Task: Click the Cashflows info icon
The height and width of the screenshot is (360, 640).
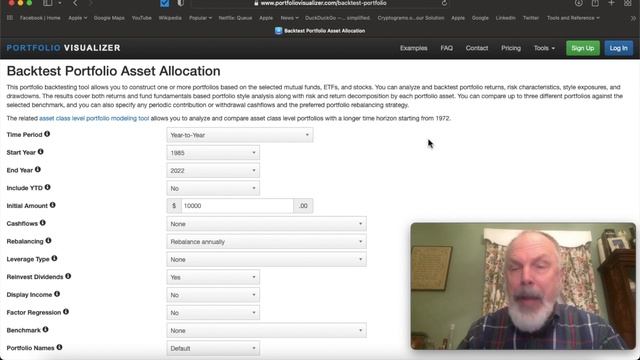Action: point(42,223)
